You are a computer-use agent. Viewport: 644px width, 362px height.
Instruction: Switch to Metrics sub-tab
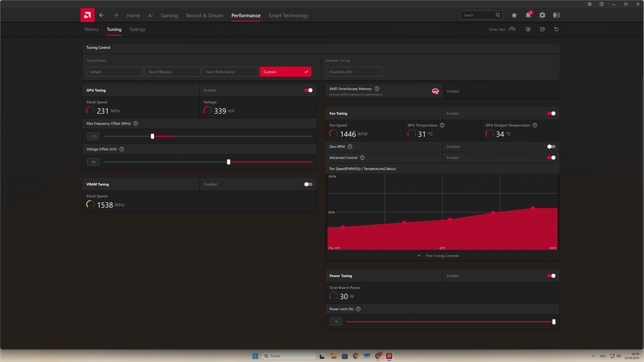click(x=92, y=29)
